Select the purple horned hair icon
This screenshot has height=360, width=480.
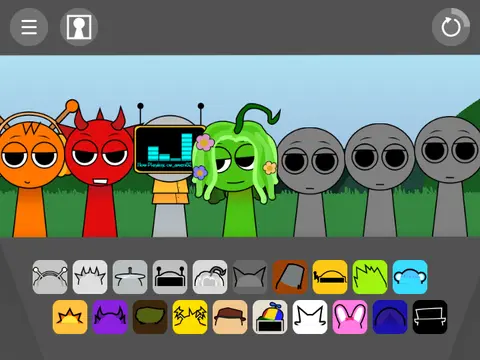click(x=110, y=317)
